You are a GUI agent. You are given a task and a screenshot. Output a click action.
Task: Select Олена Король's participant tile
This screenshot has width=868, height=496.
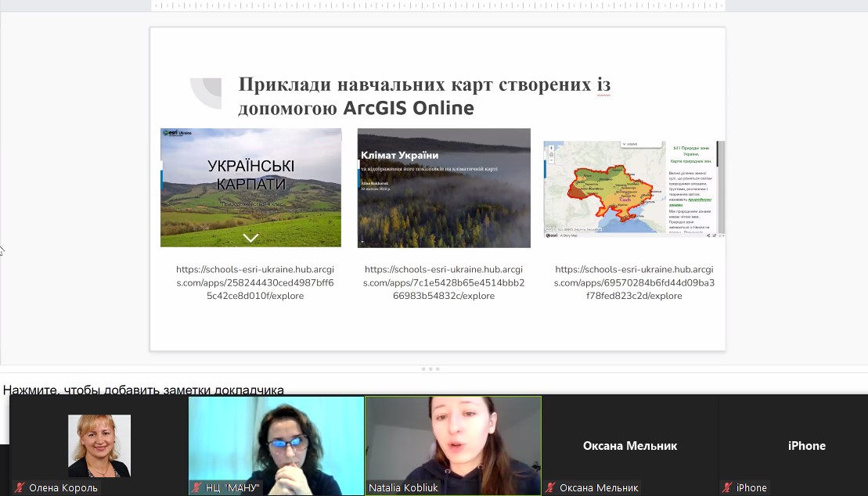99,444
